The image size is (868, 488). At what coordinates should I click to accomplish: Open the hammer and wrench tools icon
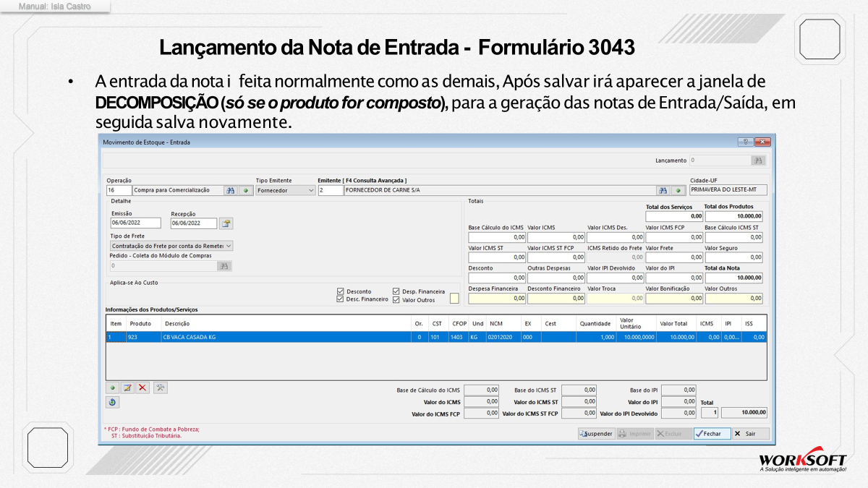[161, 388]
